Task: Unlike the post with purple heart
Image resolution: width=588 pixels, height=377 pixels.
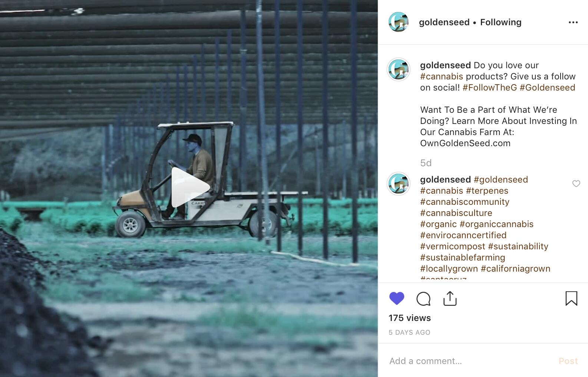Action: 397,298
